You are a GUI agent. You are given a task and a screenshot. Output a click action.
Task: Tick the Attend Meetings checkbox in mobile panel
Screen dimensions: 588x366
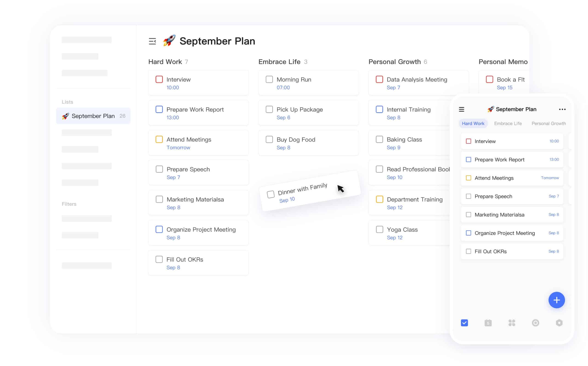point(468,178)
